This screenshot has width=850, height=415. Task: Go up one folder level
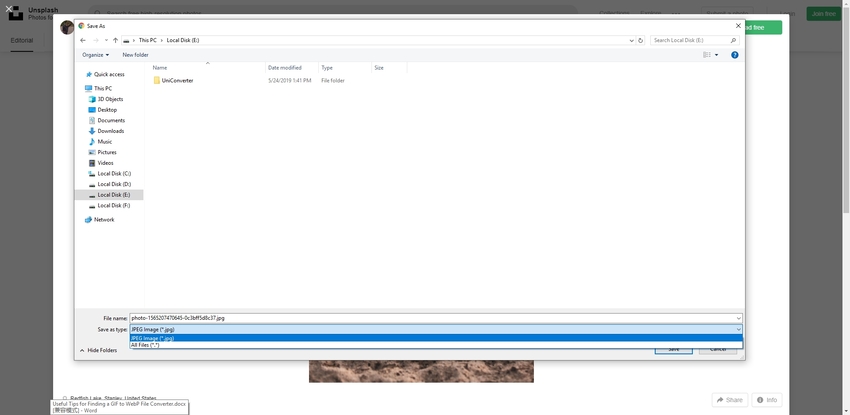[115, 40]
